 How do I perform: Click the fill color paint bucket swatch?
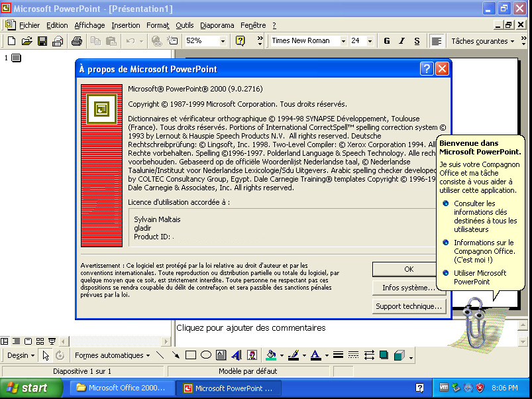270,355
